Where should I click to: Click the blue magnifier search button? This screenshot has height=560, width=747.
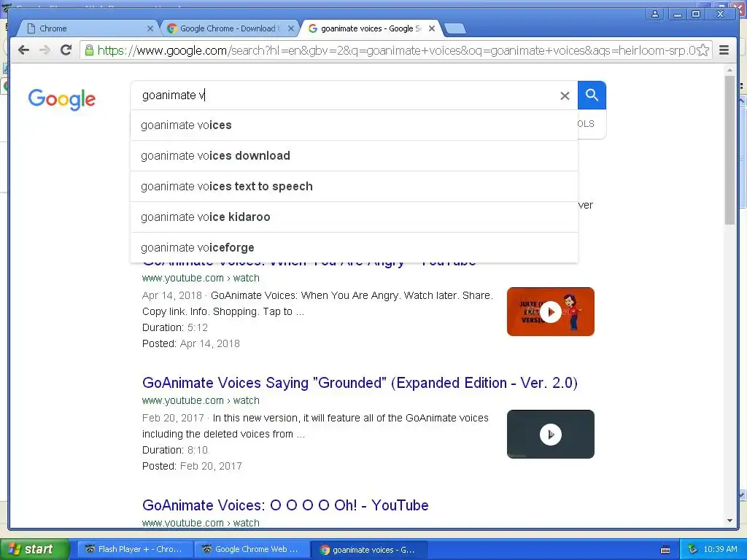pyautogui.click(x=592, y=96)
